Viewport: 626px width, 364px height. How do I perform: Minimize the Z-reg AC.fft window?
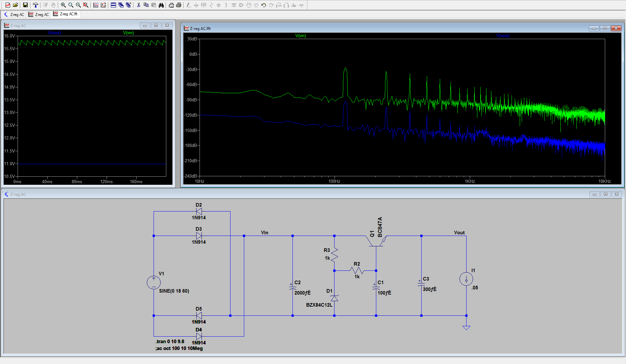(594, 28)
